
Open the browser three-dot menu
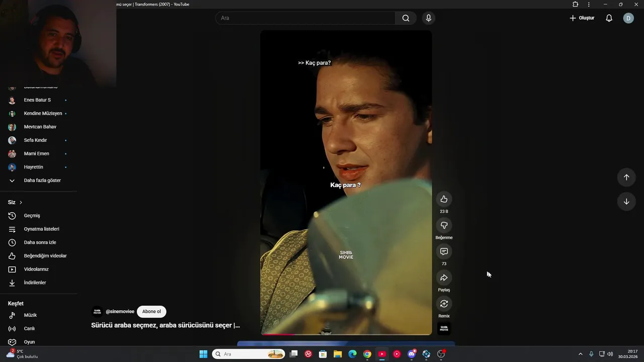click(x=589, y=5)
